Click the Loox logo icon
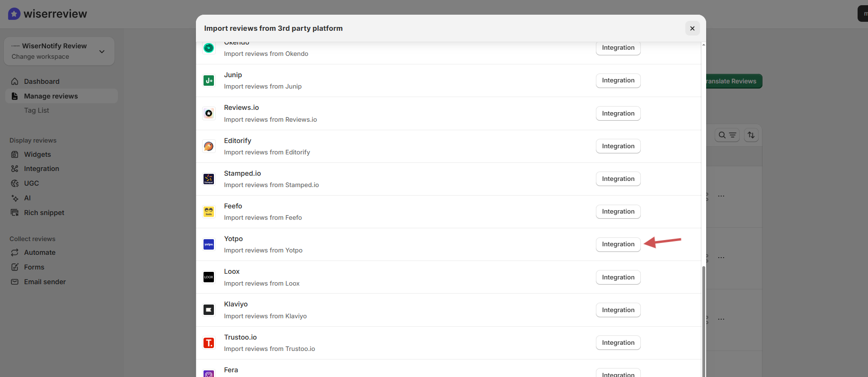Viewport: 868px width, 377px height. coord(209,277)
